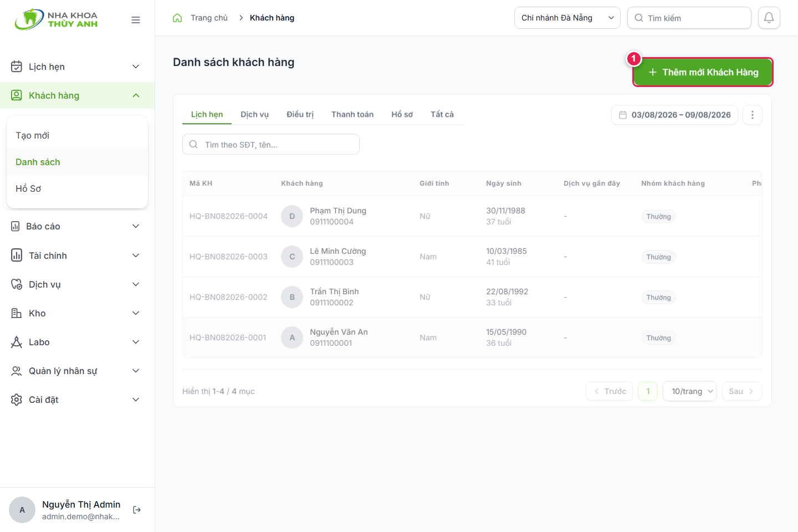Switch to the Thanh toán tab
The image size is (798, 532).
point(352,114)
